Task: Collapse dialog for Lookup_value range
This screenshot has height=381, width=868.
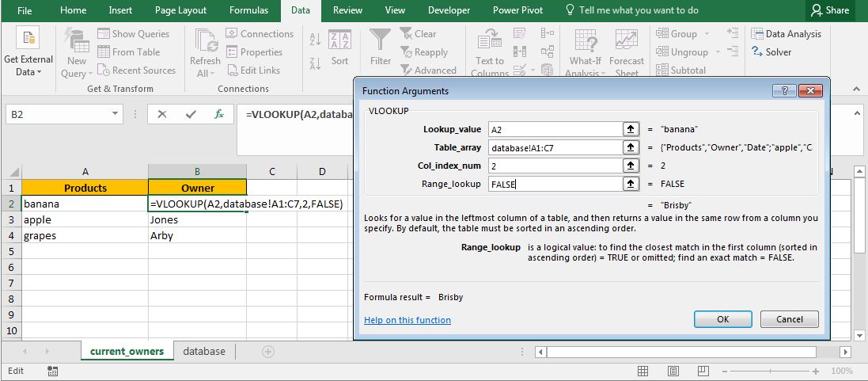Action: pyautogui.click(x=631, y=129)
